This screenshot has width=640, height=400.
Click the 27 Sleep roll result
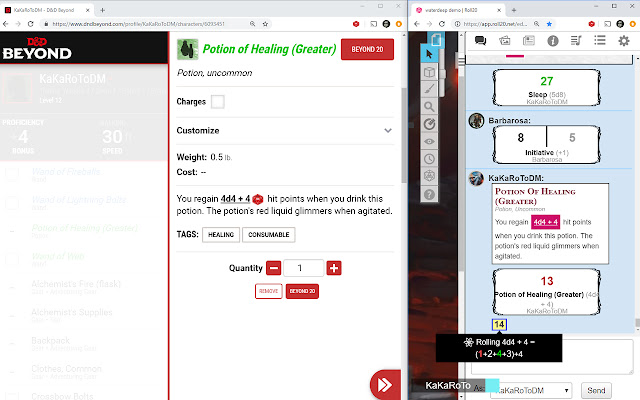pos(547,81)
